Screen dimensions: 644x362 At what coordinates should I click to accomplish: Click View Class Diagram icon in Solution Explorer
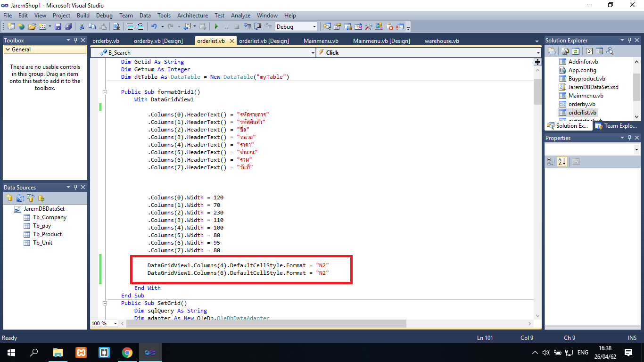[610, 51]
